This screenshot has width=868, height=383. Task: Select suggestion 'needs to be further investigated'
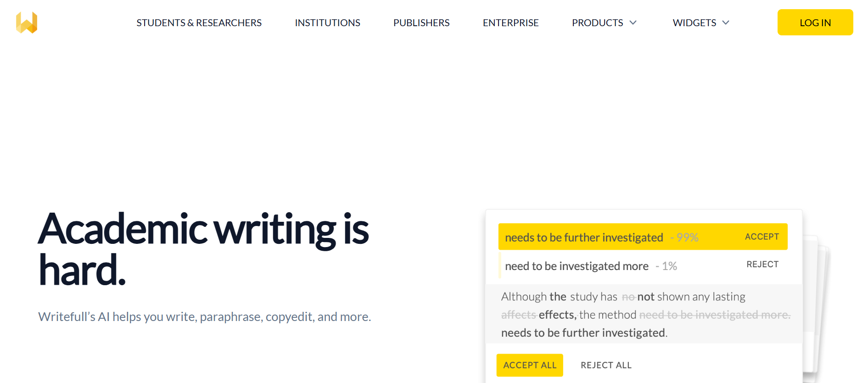point(584,237)
